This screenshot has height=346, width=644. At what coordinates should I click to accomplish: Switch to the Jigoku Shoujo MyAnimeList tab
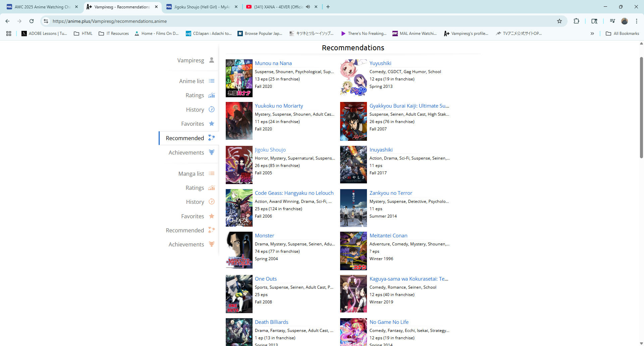201,7
